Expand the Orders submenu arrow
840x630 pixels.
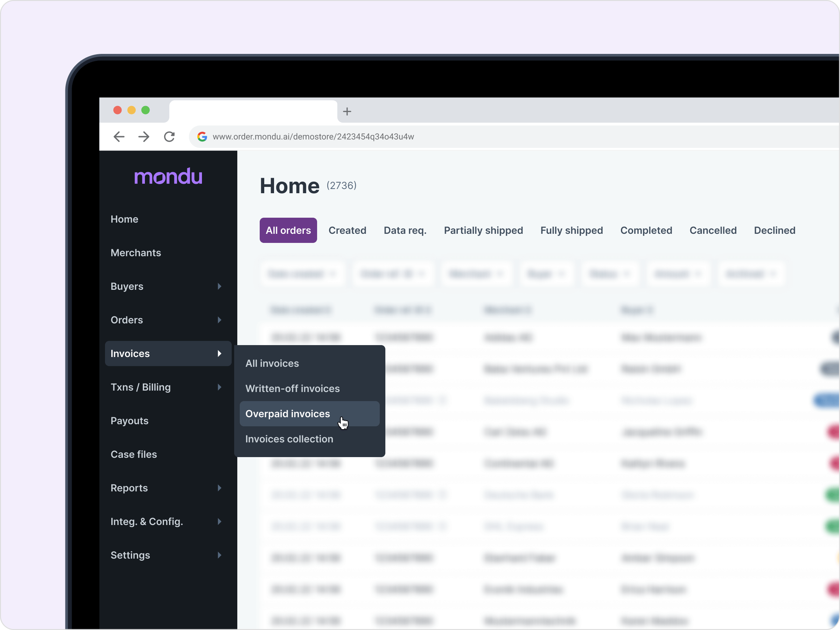[x=219, y=320]
